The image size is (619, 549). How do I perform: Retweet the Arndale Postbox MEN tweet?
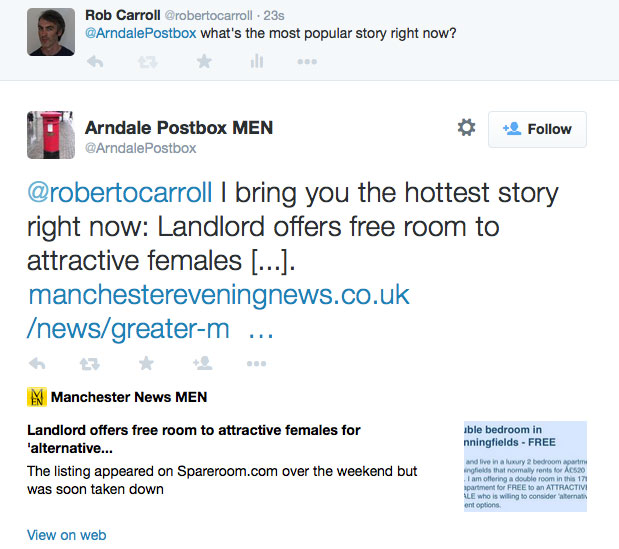click(90, 364)
